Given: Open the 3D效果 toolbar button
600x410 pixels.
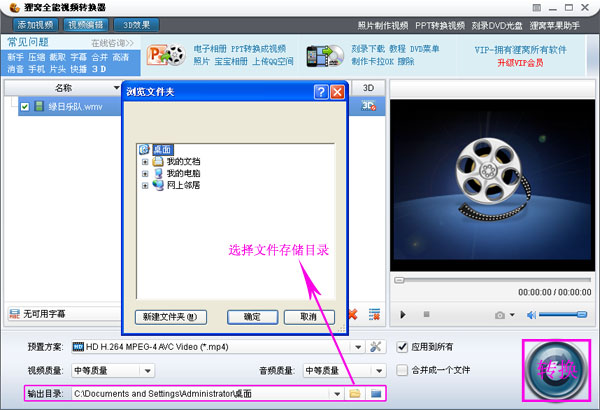Looking at the screenshot, I should (137, 25).
